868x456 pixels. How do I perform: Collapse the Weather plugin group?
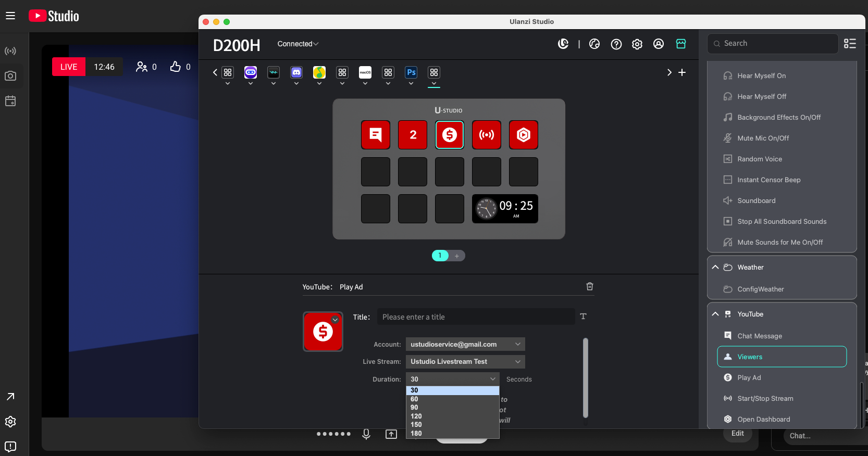pyautogui.click(x=715, y=267)
